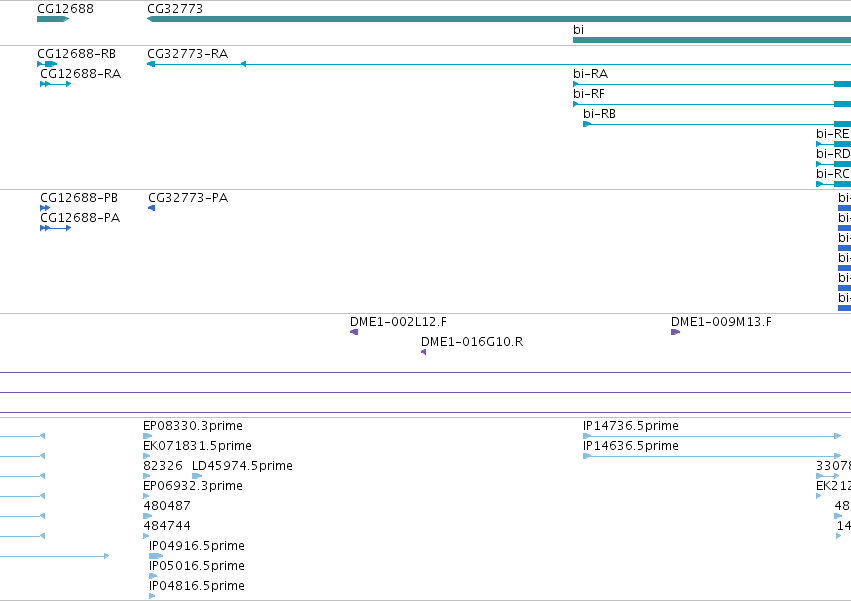
Task: Click protein label CG12688-PB
Action: pyautogui.click(x=79, y=198)
